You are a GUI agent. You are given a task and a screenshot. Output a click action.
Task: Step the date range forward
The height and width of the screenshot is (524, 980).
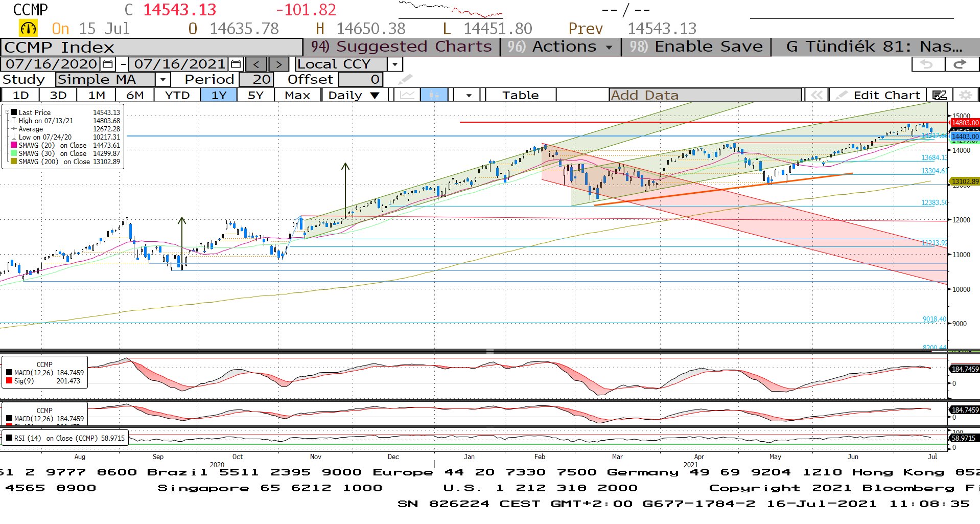coord(278,64)
